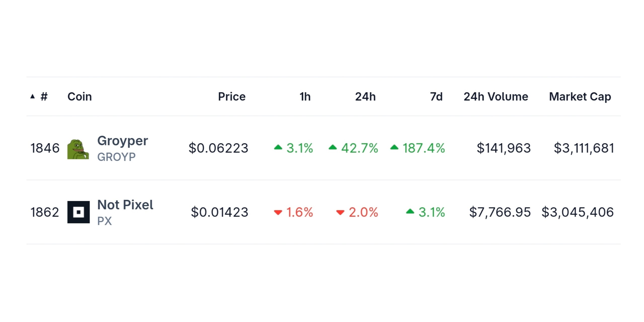The height and width of the screenshot is (322, 644).
Task: Click the Groyper frog coin icon
Action: coord(78,149)
